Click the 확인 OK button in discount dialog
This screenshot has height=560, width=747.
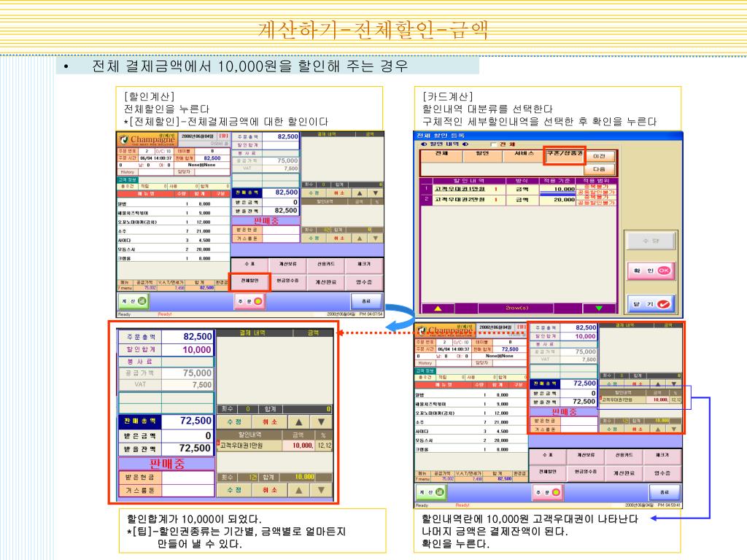click(x=651, y=271)
